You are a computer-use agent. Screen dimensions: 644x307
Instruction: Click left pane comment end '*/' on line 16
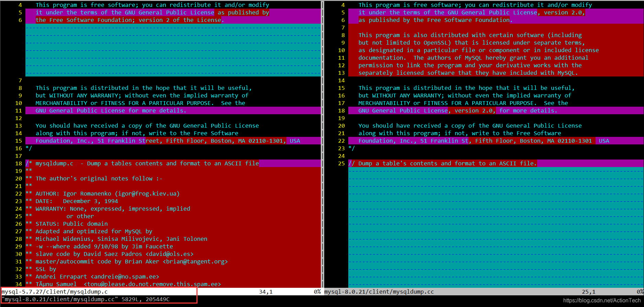click(29, 148)
